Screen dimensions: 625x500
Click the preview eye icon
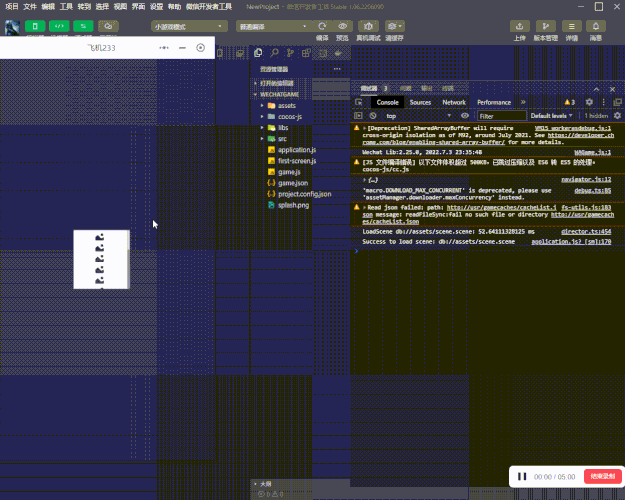pyautogui.click(x=342, y=26)
